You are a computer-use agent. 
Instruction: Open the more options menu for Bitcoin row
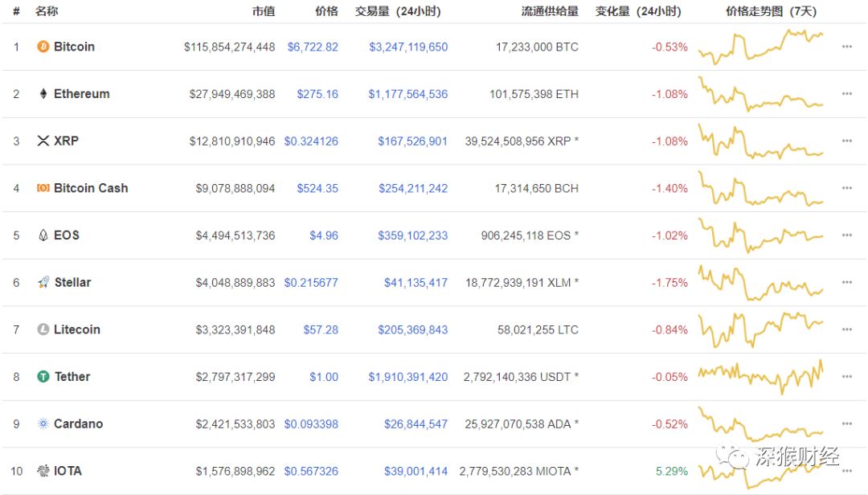coord(847,47)
